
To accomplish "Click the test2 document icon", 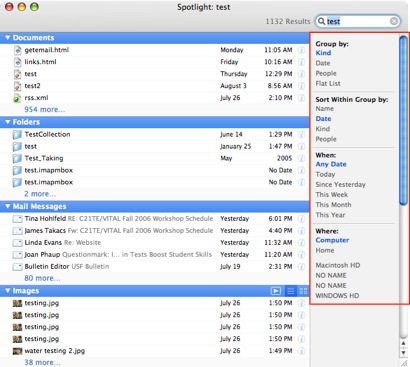I will tap(17, 86).
